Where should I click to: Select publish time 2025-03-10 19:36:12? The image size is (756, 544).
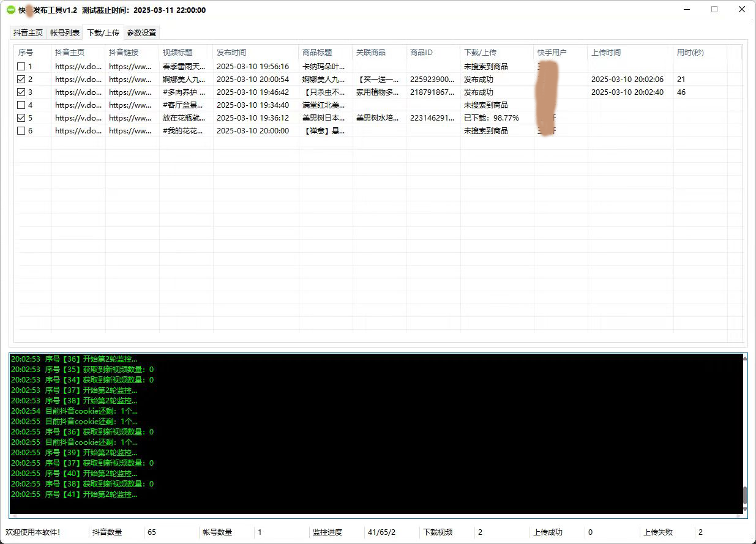pos(253,117)
